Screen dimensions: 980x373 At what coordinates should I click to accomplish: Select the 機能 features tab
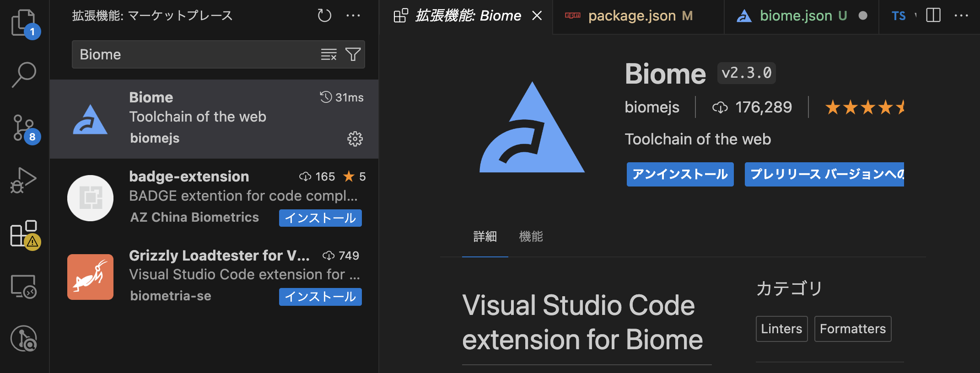[x=531, y=237]
